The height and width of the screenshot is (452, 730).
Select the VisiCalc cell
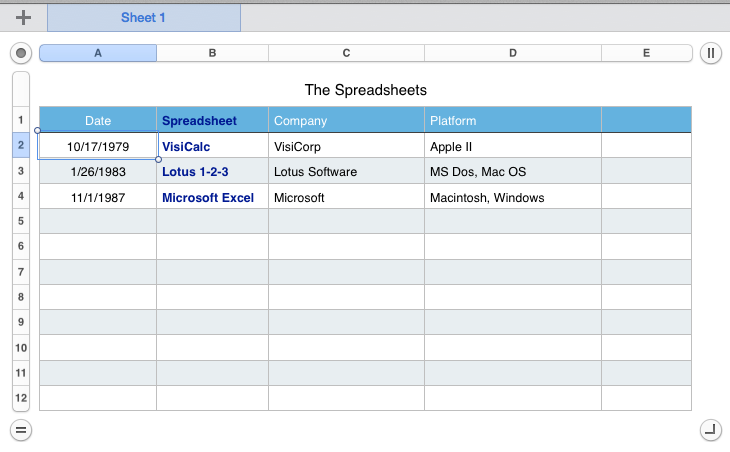(x=212, y=146)
